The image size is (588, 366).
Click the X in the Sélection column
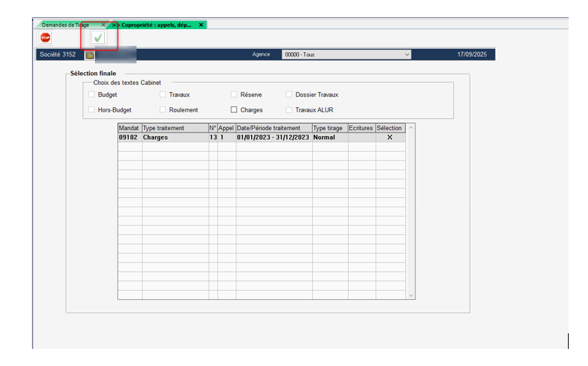click(390, 138)
